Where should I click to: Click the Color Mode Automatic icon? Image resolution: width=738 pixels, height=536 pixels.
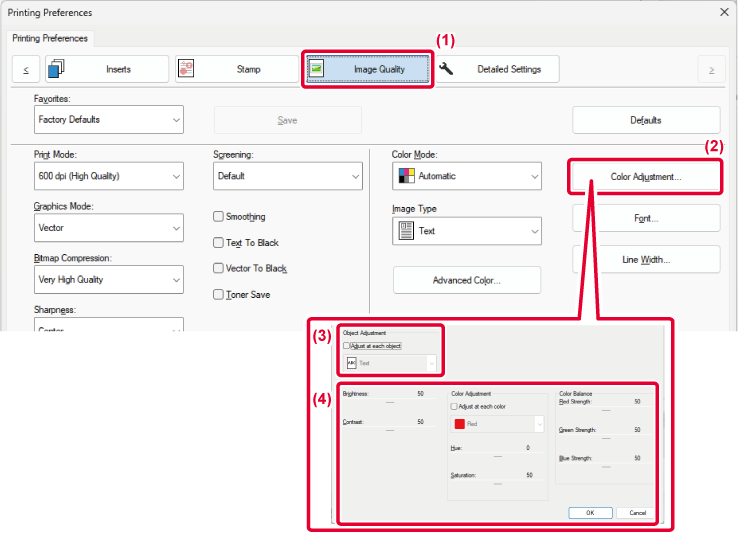[x=406, y=176]
